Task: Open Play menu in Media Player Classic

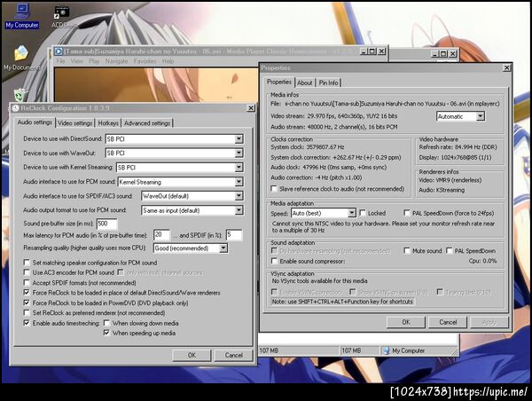Action: [94, 61]
